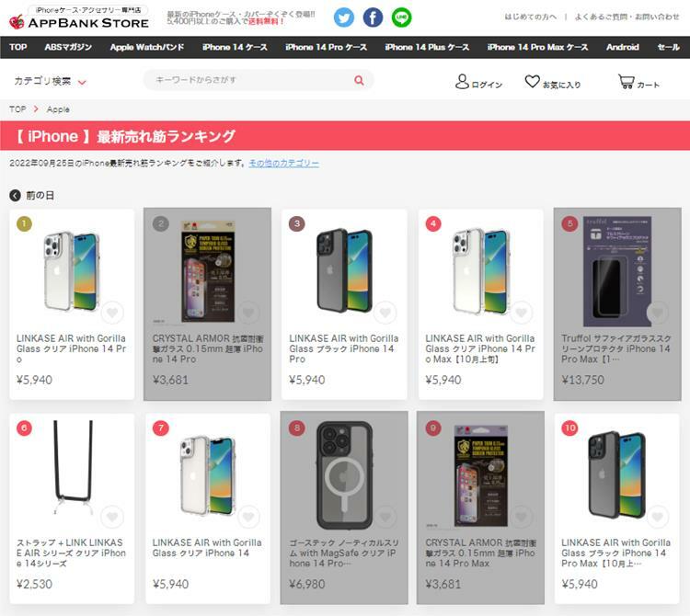
Task: Open the rank 6 strap product thumbnail
Action: pos(73,468)
